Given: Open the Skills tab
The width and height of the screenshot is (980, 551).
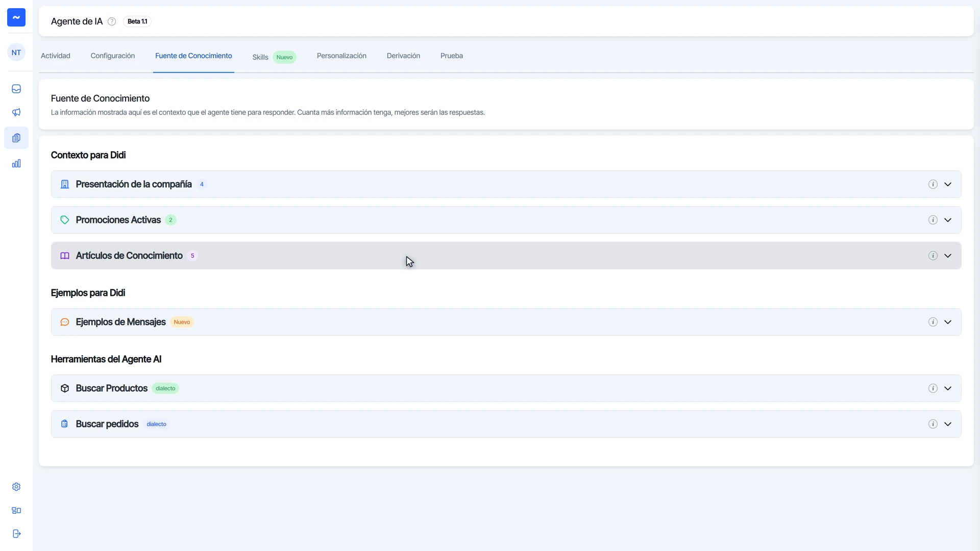Looking at the screenshot, I should coord(274,57).
